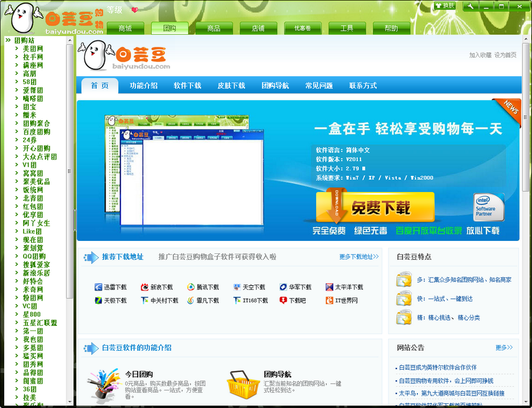Open the 团购导航 web page tab
532x408 pixels.
coord(275,86)
